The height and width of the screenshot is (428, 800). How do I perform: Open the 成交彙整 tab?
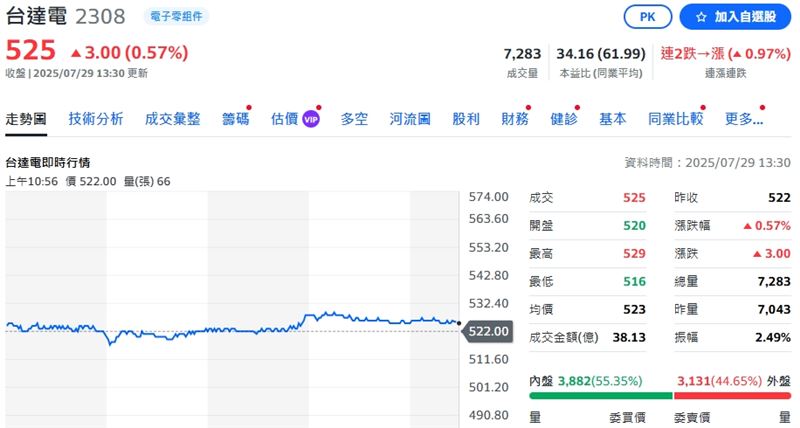172,119
